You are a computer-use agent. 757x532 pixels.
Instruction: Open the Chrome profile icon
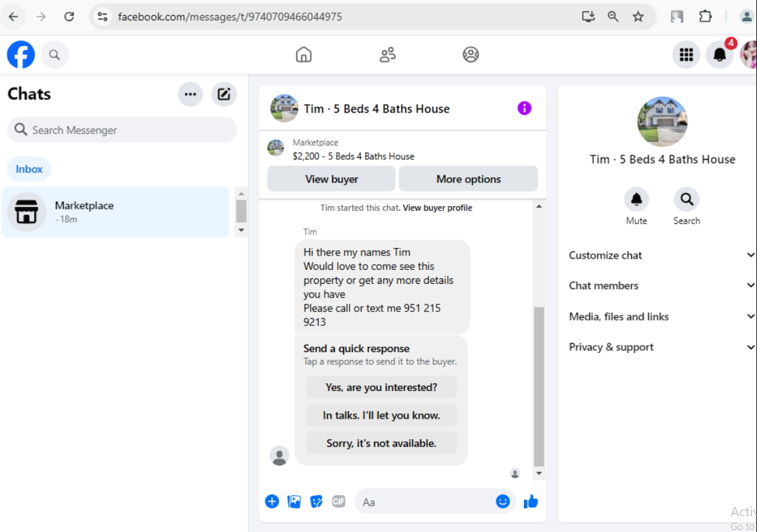coord(746,17)
